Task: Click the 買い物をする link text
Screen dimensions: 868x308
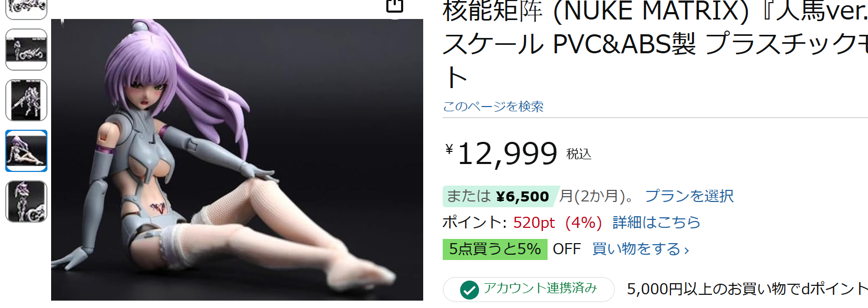Action: (636, 249)
